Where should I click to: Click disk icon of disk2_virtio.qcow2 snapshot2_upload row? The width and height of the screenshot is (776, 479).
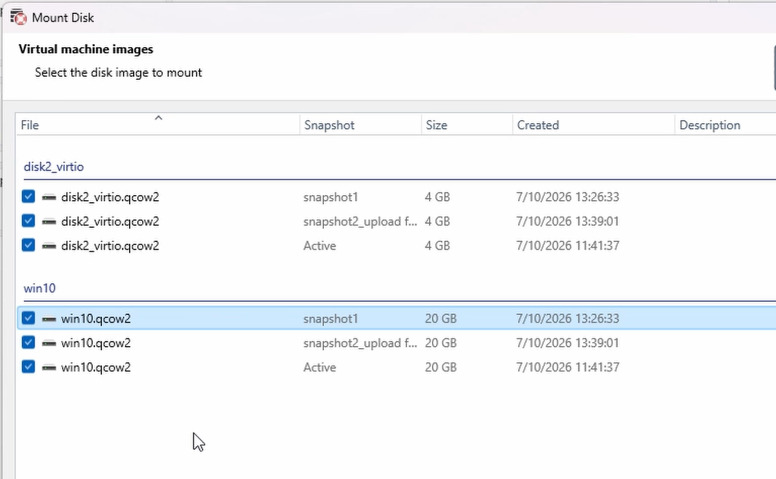[x=49, y=221]
